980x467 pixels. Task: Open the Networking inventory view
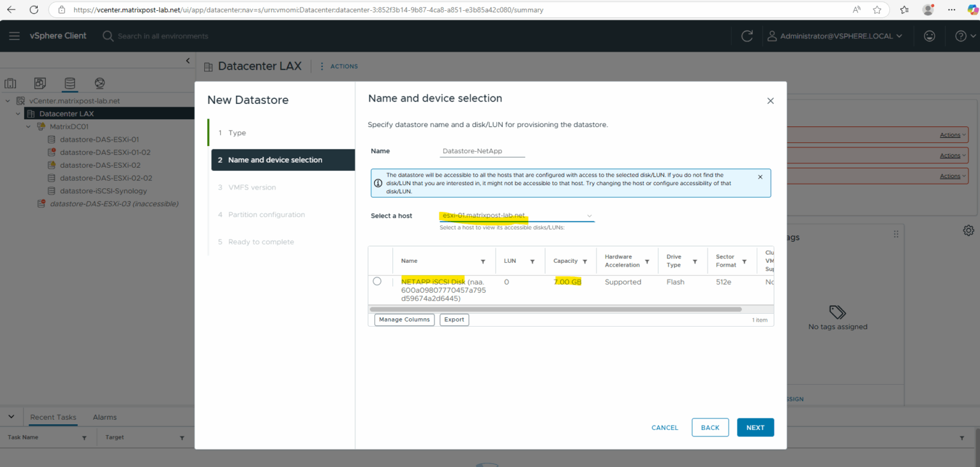point(99,83)
